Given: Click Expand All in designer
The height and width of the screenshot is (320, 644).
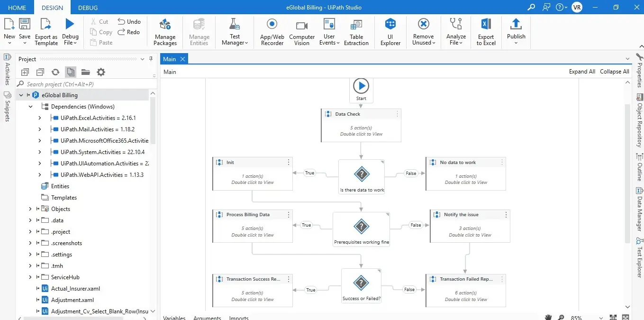Looking at the screenshot, I should [x=582, y=72].
